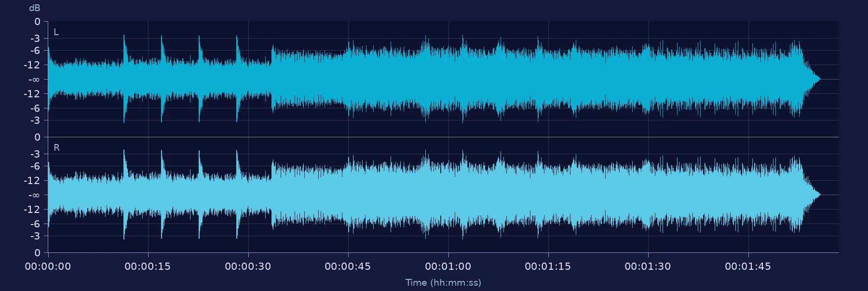Click the 00:00:30 time marker
Screen dimensions: 868x291
pyautogui.click(x=248, y=266)
